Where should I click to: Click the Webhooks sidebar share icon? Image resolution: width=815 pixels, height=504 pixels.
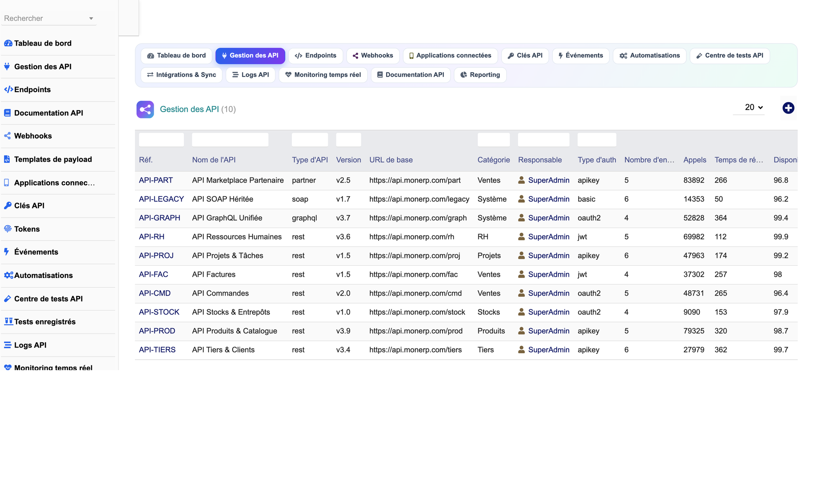pyautogui.click(x=7, y=136)
